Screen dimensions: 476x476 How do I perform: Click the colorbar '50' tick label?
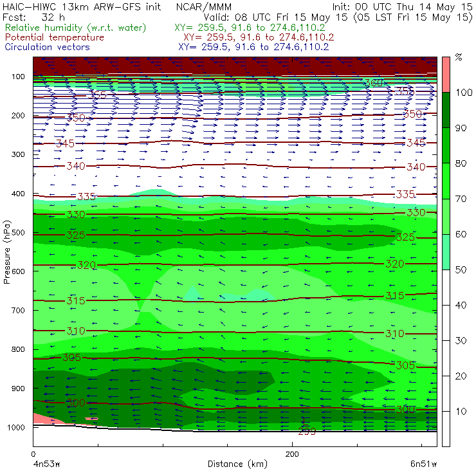click(461, 270)
